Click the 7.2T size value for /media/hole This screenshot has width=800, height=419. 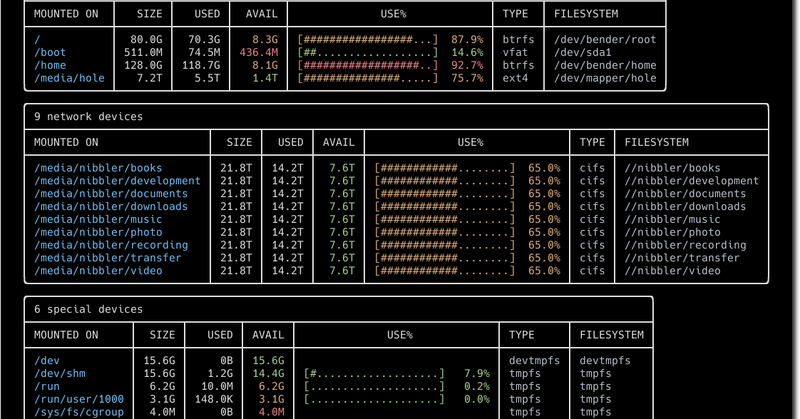[149, 78]
